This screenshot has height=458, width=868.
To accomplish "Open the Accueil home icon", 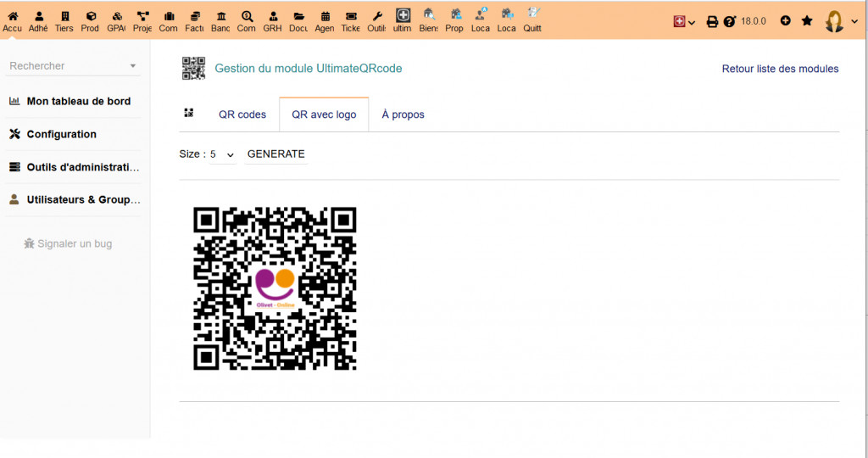I will (x=13, y=20).
